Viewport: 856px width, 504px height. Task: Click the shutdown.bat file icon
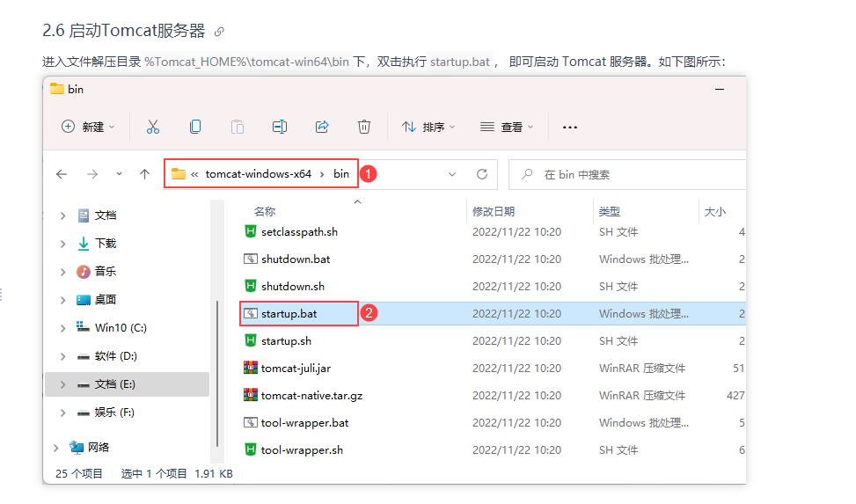[x=250, y=259]
